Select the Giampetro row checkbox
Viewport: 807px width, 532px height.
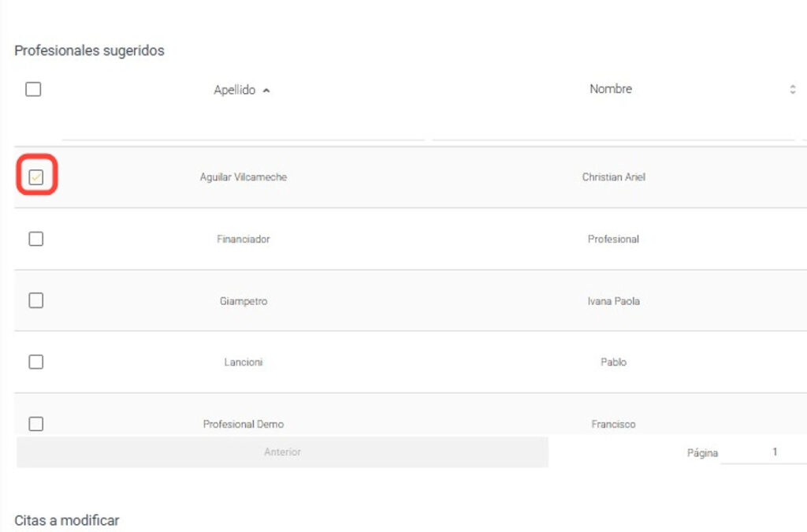[x=35, y=300]
